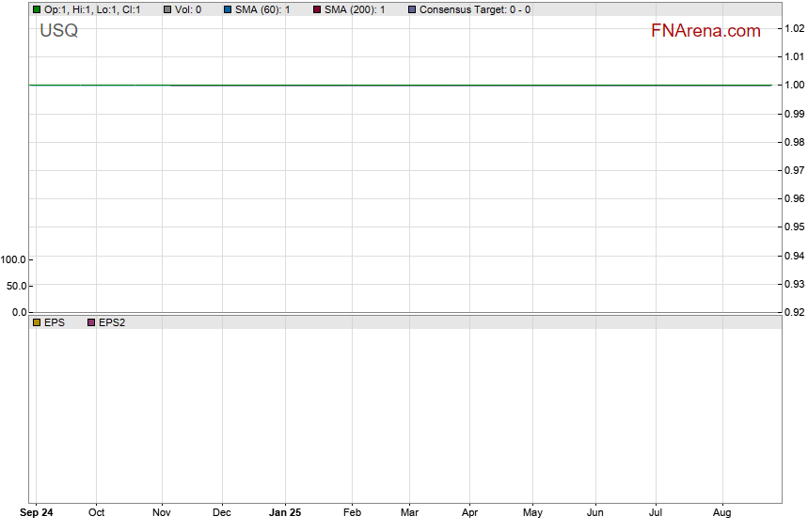
Task: Click the Dec month axis label
Action: pos(222,513)
